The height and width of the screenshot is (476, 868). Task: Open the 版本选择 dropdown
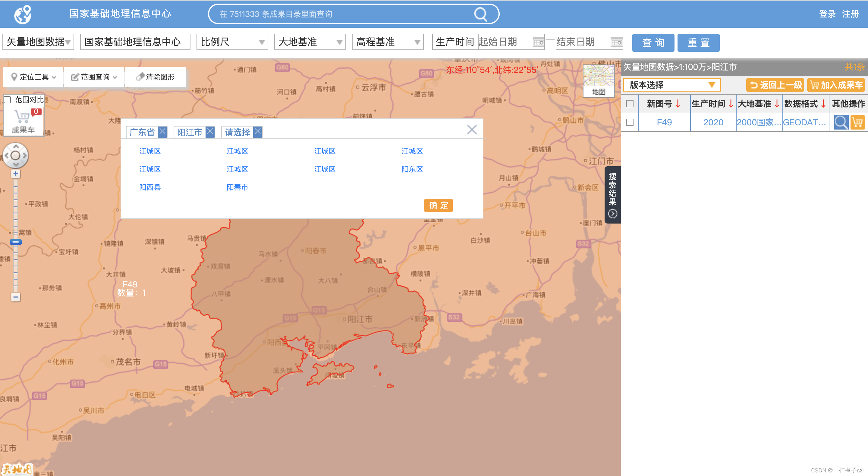point(671,85)
